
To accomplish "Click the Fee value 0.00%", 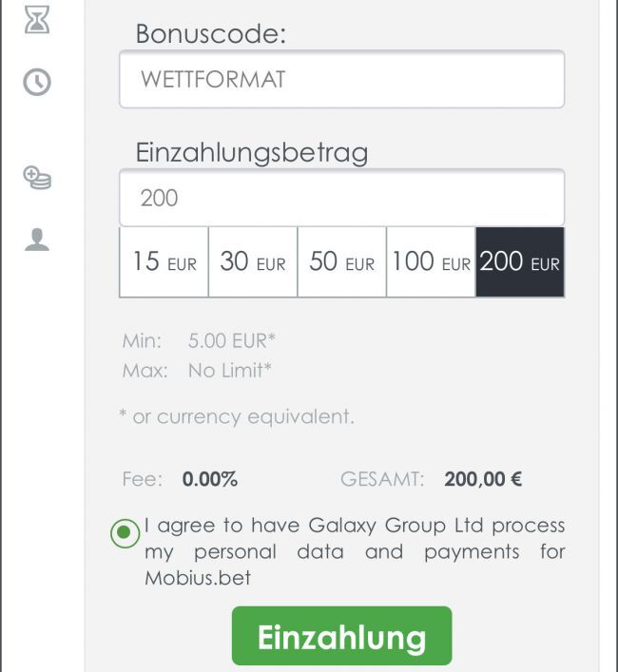I will pos(209,479).
